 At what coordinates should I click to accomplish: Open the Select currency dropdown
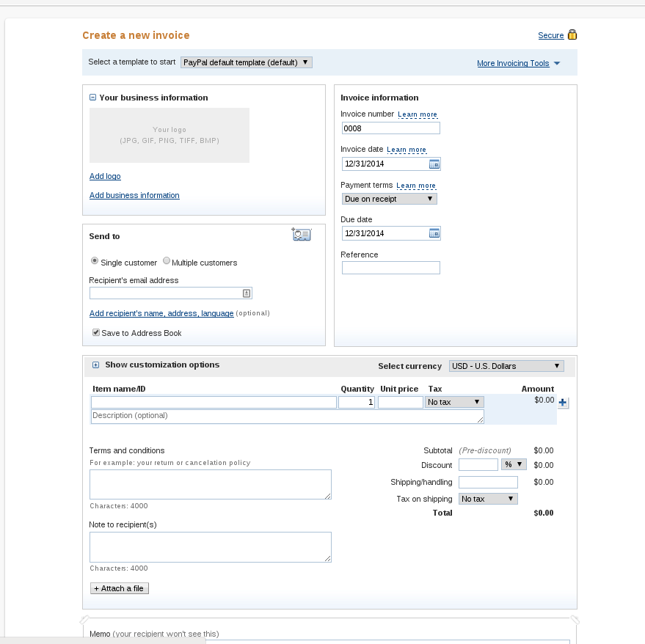coord(506,366)
